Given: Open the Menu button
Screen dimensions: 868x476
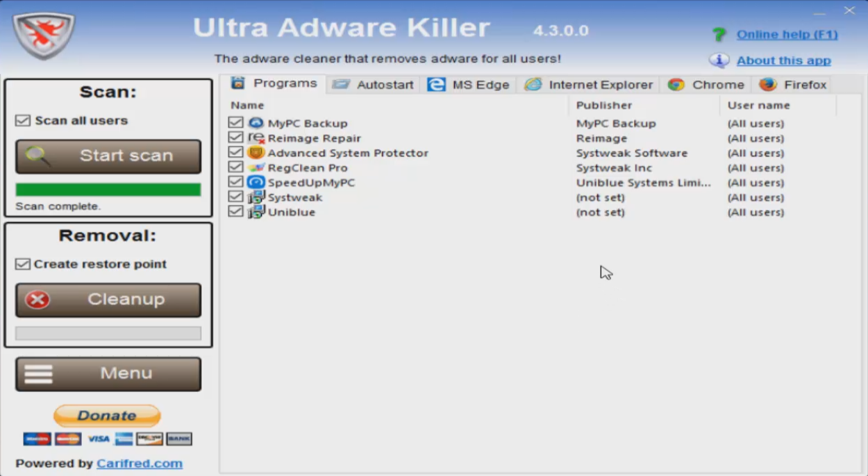Looking at the screenshot, I should tap(108, 374).
